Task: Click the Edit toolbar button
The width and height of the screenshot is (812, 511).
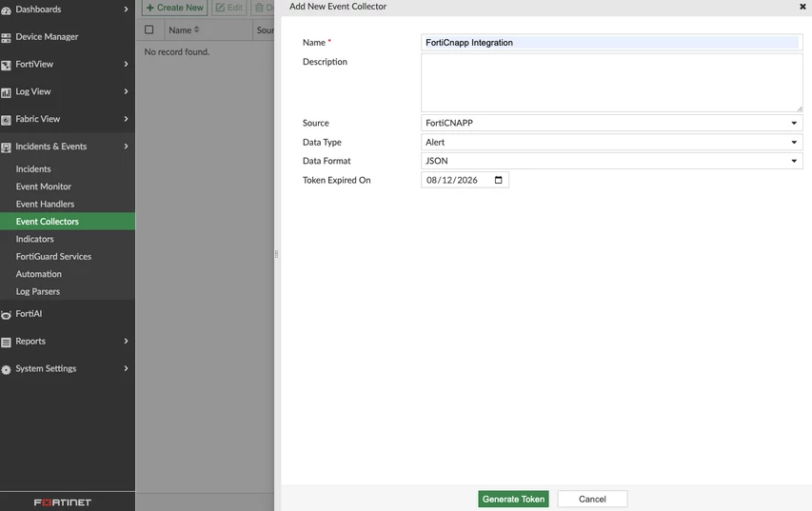Action: 228,8
